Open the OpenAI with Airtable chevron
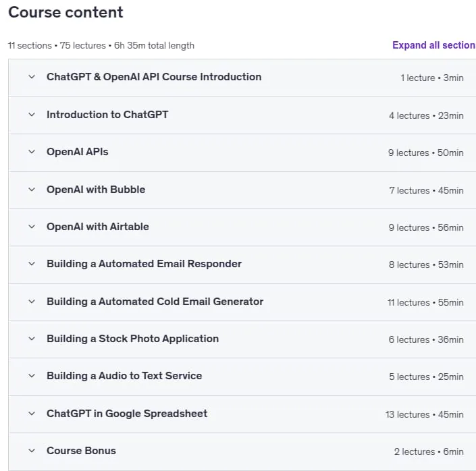This screenshot has height=471, width=476. tap(32, 227)
